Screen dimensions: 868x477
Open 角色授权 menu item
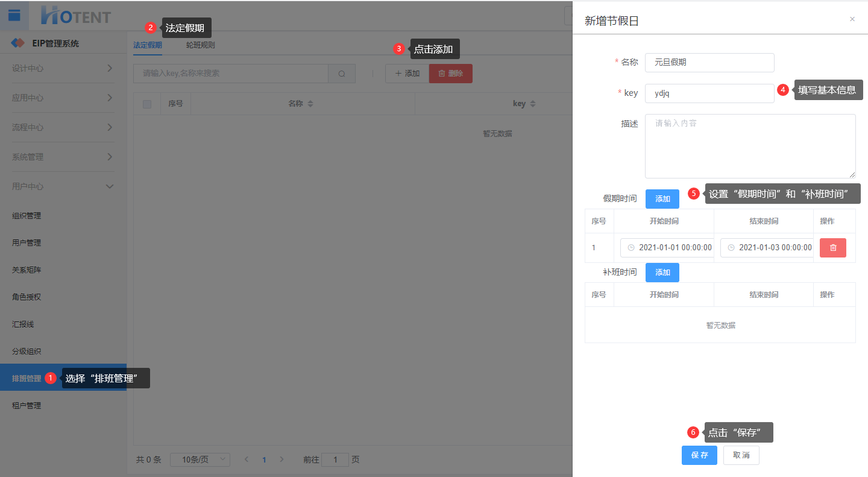tap(63, 297)
